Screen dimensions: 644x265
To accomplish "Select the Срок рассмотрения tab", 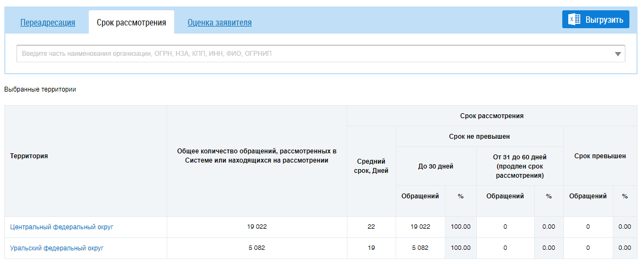I will (131, 23).
